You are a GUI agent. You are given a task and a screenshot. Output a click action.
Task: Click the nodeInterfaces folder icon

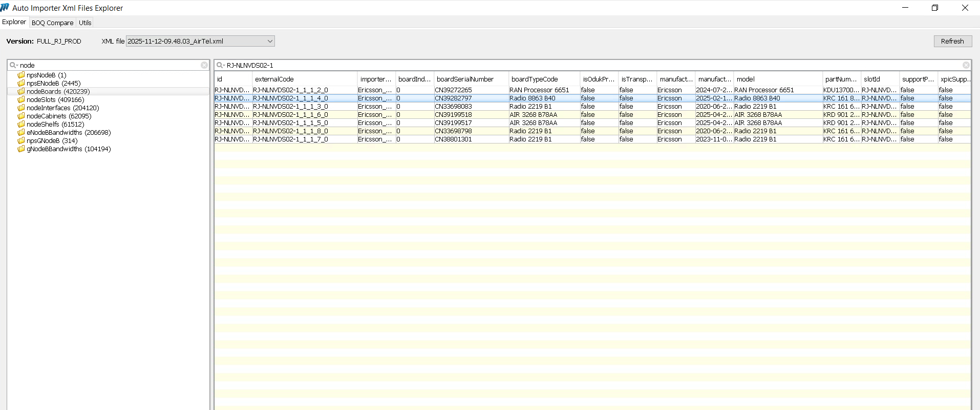pyautogui.click(x=21, y=108)
